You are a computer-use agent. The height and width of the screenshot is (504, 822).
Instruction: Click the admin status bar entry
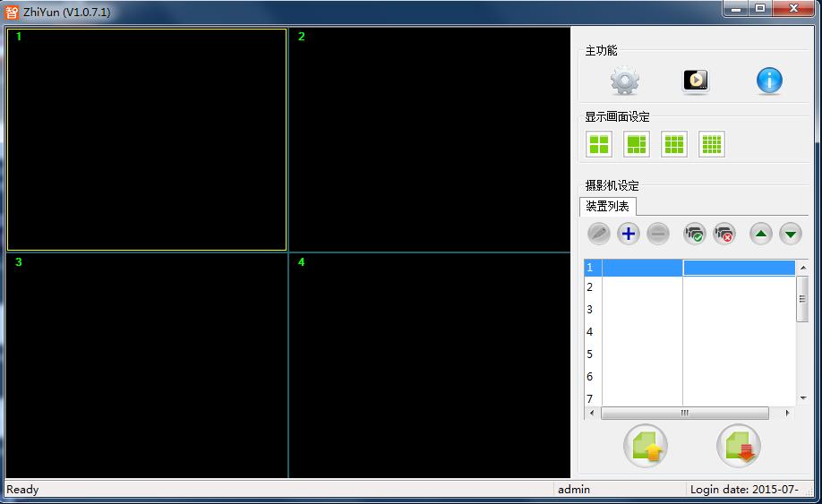(574, 490)
